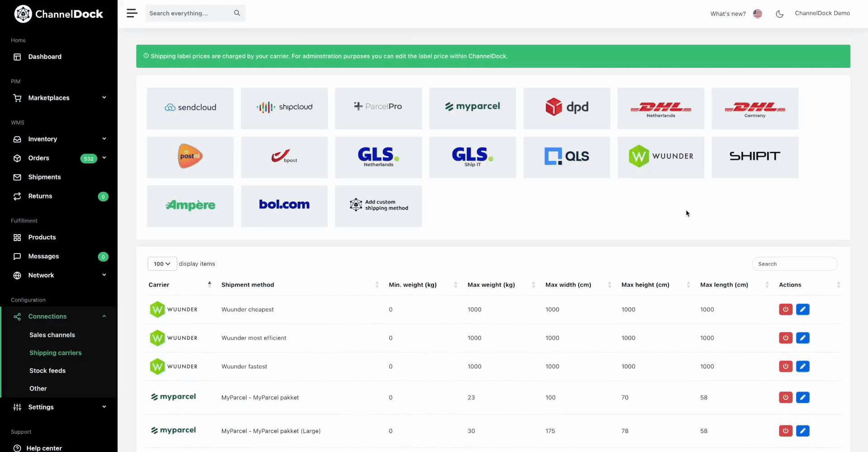Edit Wuunder cheapest shipping method

(x=803, y=310)
